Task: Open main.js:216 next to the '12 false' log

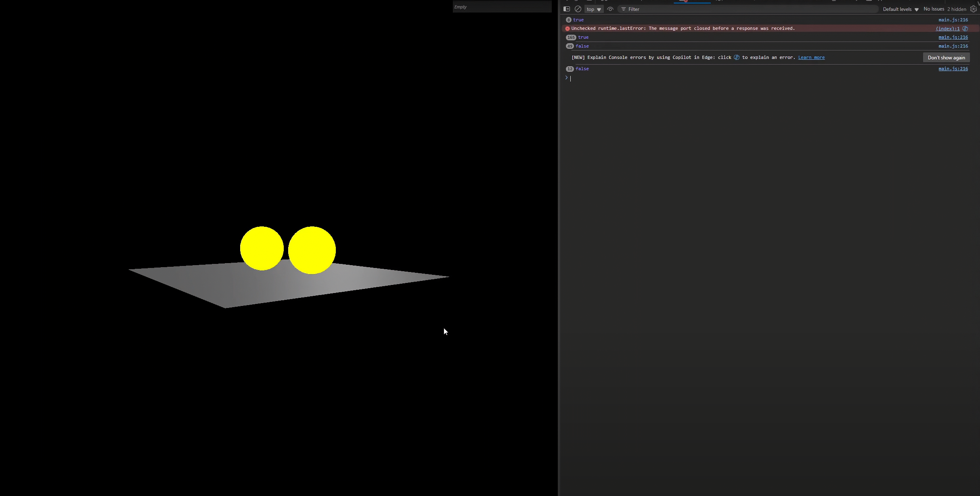Action: pos(953,69)
